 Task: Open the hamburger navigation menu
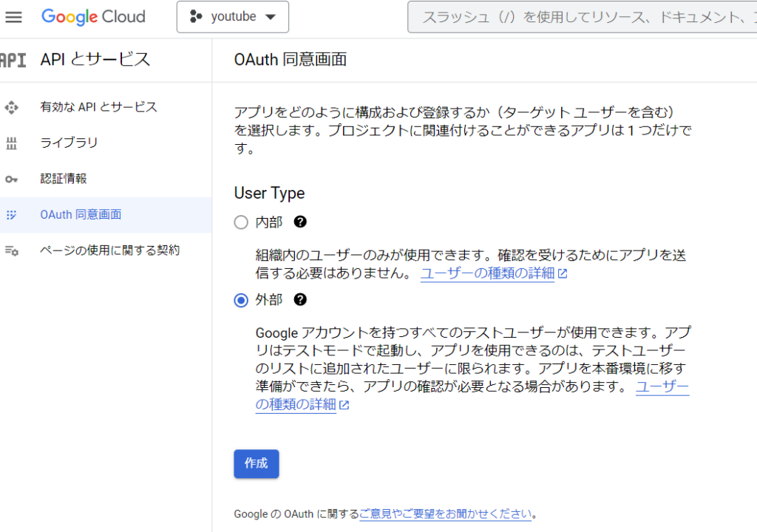click(x=14, y=16)
